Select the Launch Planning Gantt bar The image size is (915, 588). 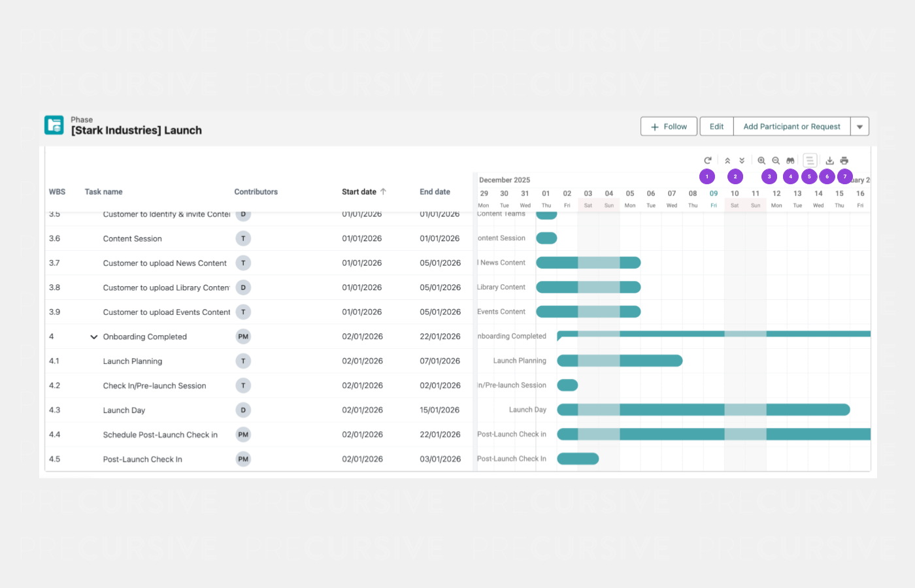(x=619, y=361)
